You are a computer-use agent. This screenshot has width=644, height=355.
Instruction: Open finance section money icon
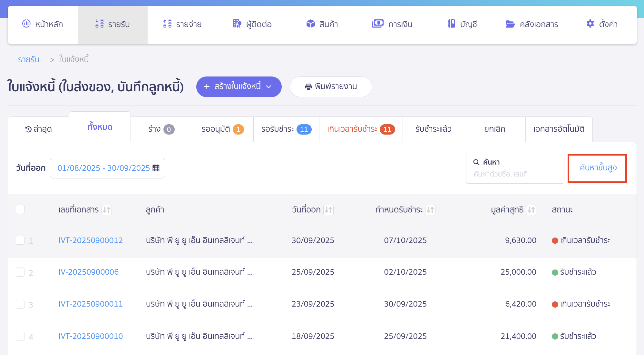click(x=377, y=24)
